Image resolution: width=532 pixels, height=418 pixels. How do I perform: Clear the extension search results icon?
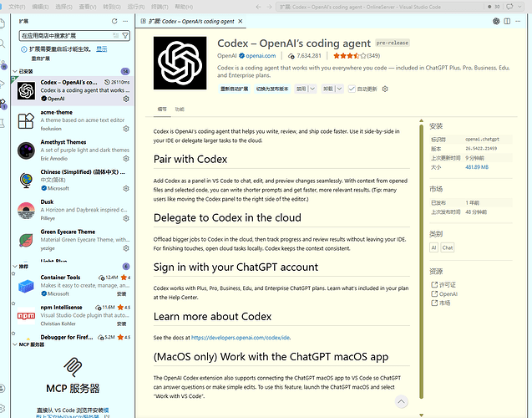click(116, 35)
